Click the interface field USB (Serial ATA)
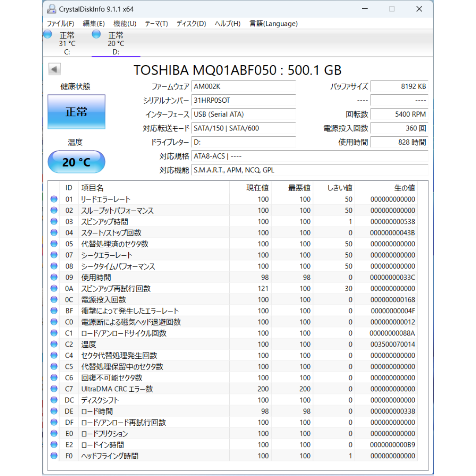 [243, 115]
